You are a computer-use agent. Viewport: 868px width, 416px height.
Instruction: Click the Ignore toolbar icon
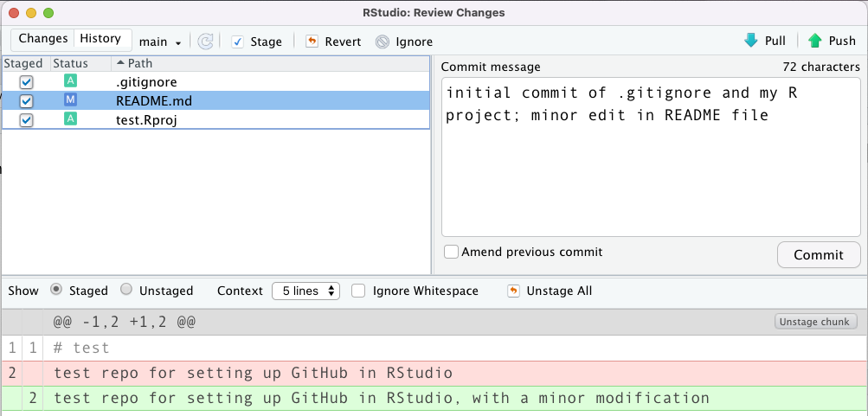(383, 42)
